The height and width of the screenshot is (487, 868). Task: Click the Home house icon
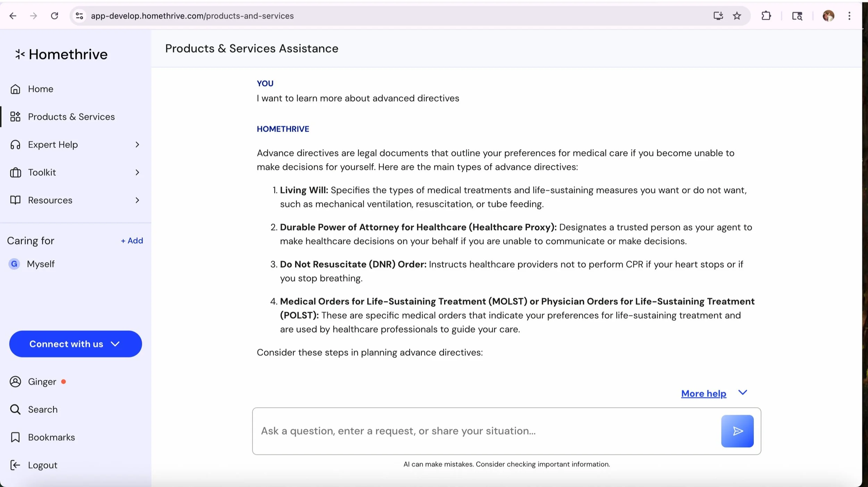(15, 89)
